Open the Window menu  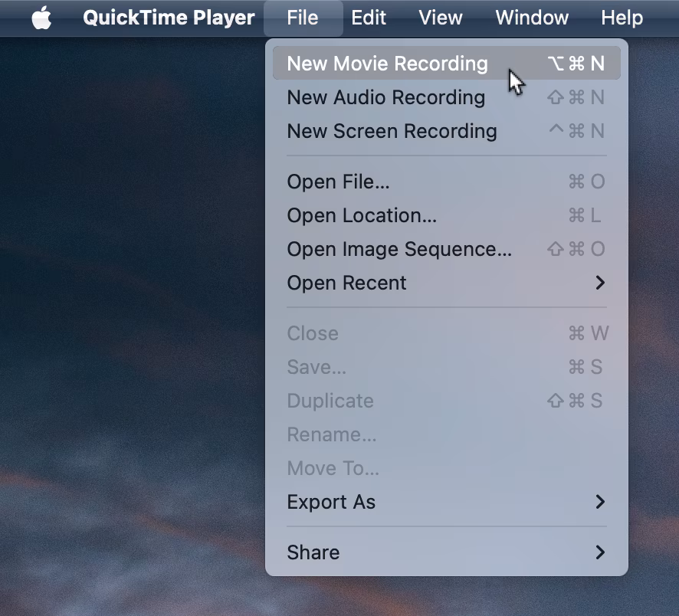pyautogui.click(x=532, y=18)
